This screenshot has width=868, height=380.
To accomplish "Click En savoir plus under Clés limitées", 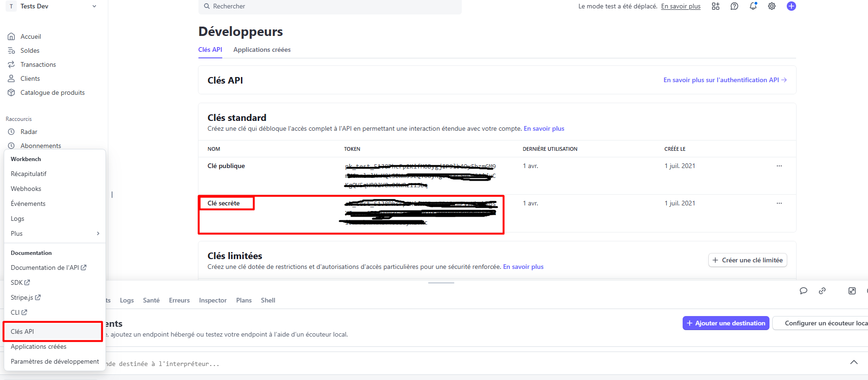I will pos(523,267).
